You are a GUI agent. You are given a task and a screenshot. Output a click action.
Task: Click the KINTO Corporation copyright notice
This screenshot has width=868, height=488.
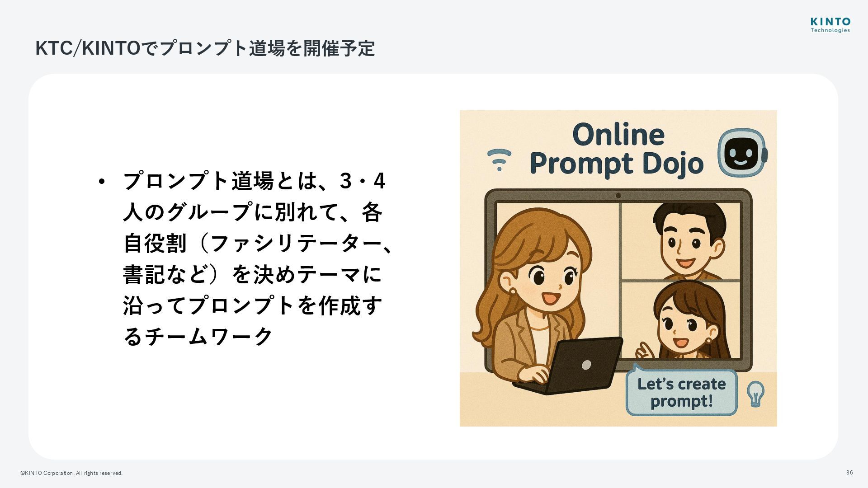pyautogui.click(x=71, y=473)
